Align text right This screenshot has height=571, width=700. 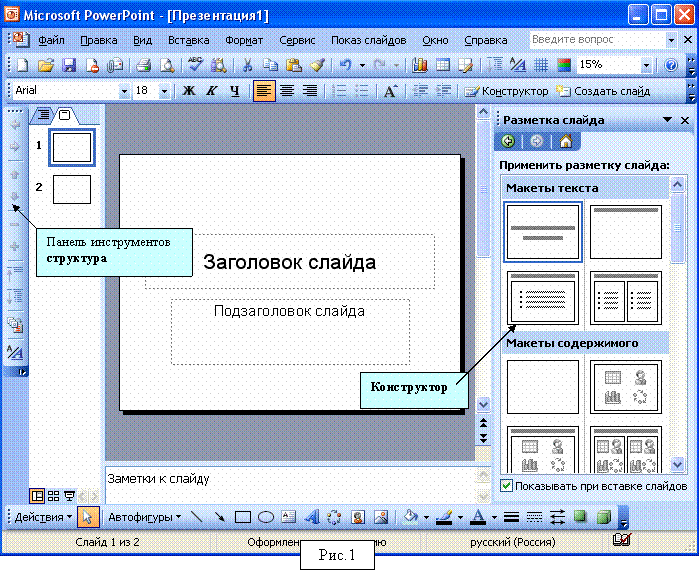(310, 91)
